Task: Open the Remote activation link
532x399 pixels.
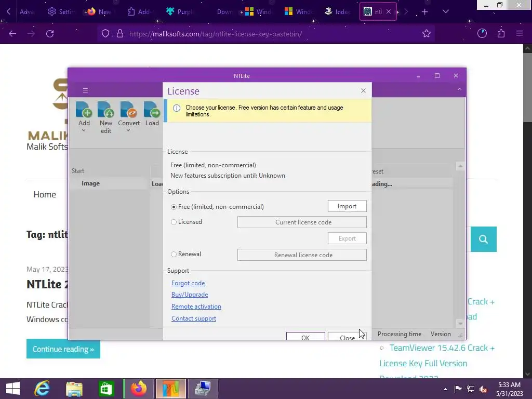Action: (196, 307)
